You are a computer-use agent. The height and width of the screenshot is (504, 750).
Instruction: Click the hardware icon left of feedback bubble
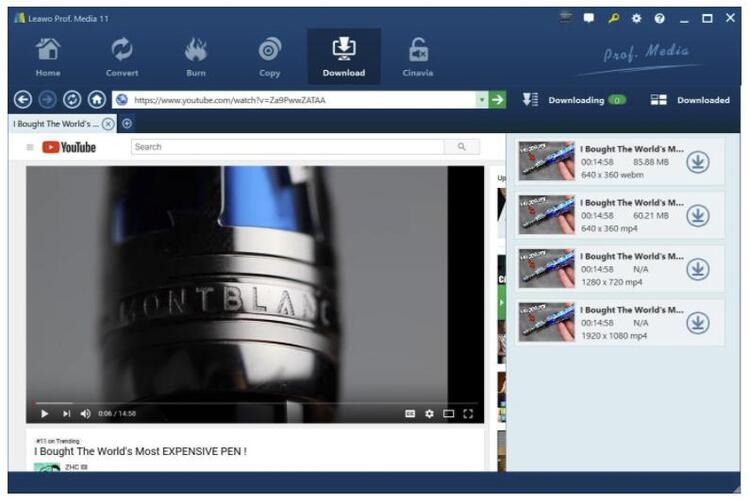click(x=566, y=18)
